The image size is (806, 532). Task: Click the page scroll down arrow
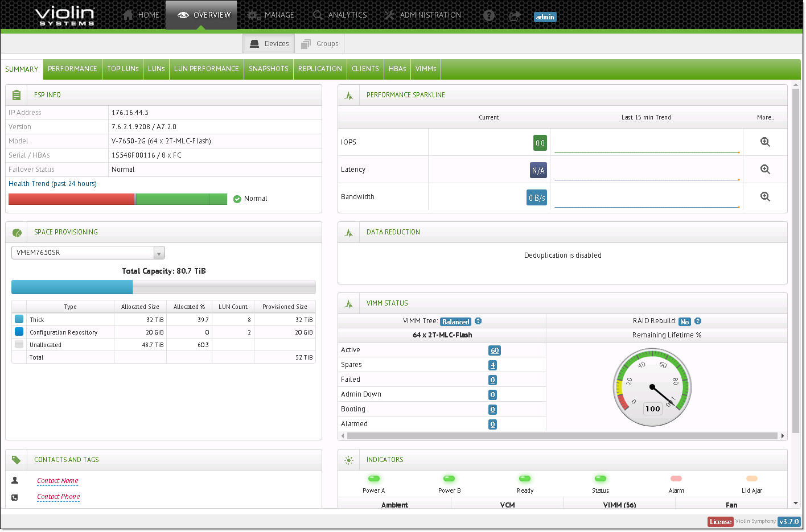(x=796, y=503)
